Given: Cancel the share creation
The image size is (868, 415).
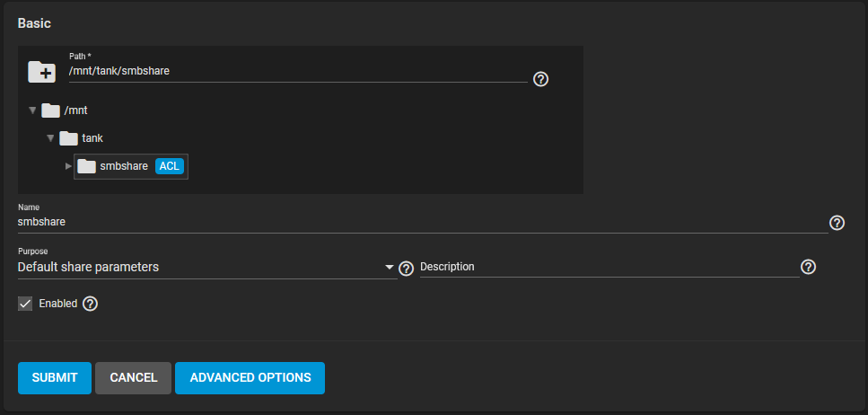Looking at the screenshot, I should [134, 378].
